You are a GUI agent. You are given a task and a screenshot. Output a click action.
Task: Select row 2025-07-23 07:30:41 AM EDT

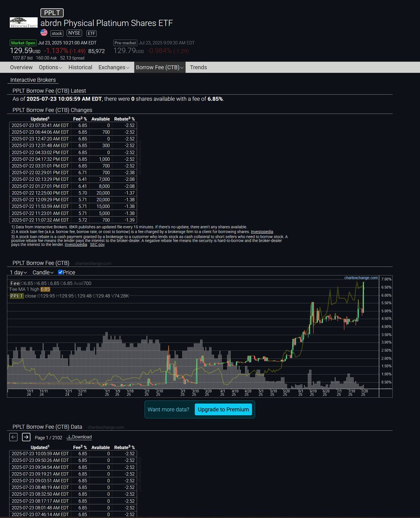(x=73, y=126)
